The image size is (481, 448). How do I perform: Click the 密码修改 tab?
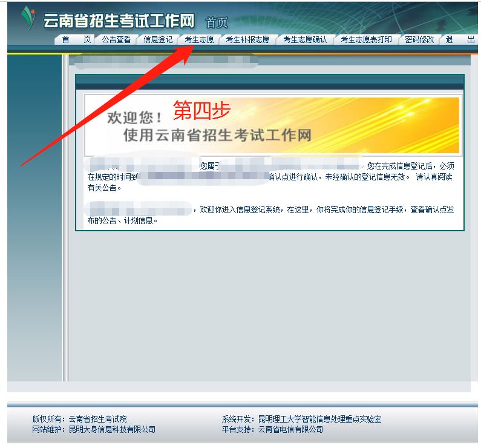(x=419, y=40)
